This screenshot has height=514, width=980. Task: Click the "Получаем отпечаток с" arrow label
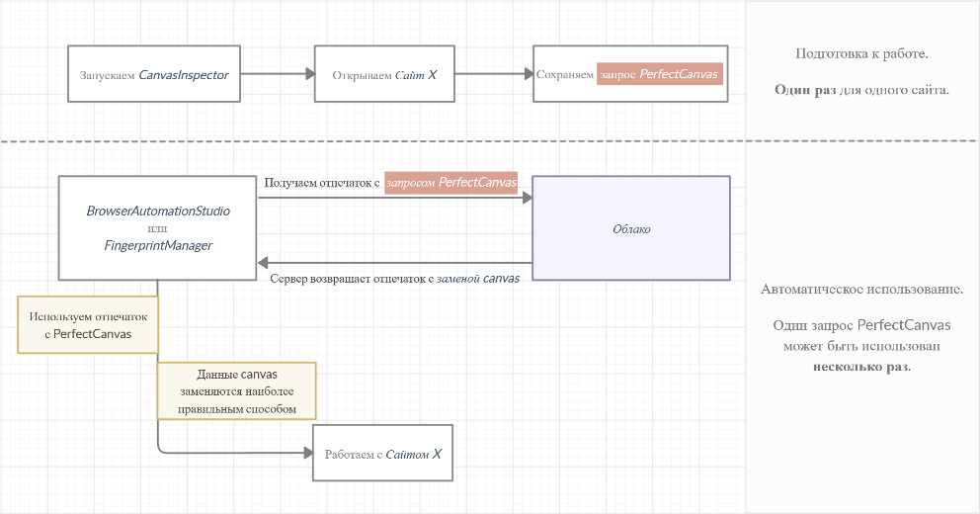pos(322,183)
